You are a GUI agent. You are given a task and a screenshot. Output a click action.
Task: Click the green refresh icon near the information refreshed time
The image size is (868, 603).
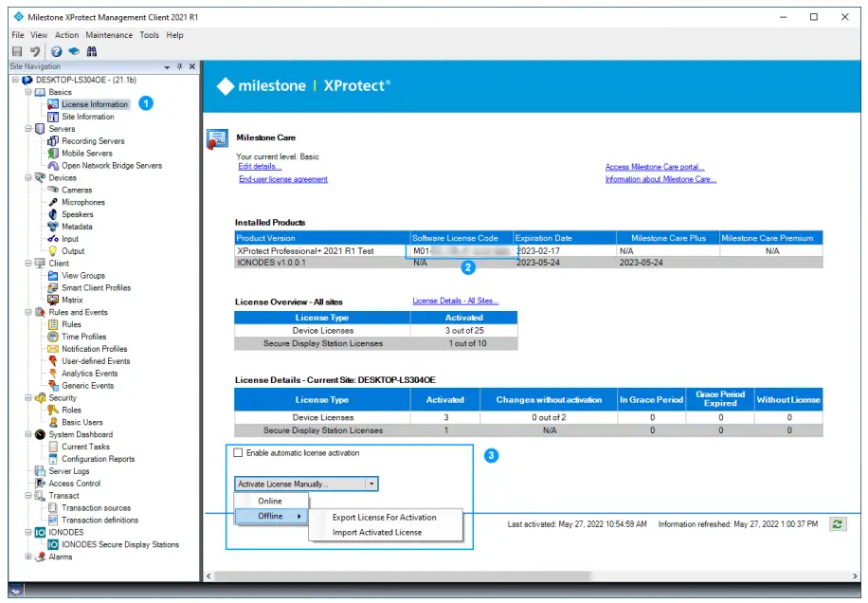[838, 524]
